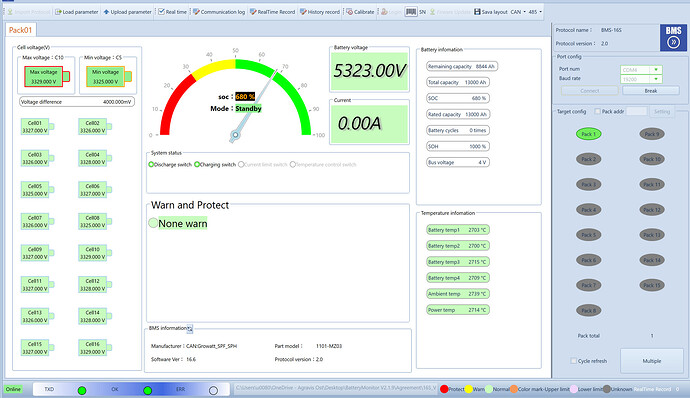Click the Pack addr input field
This screenshot has width=690, height=398.
(636, 111)
